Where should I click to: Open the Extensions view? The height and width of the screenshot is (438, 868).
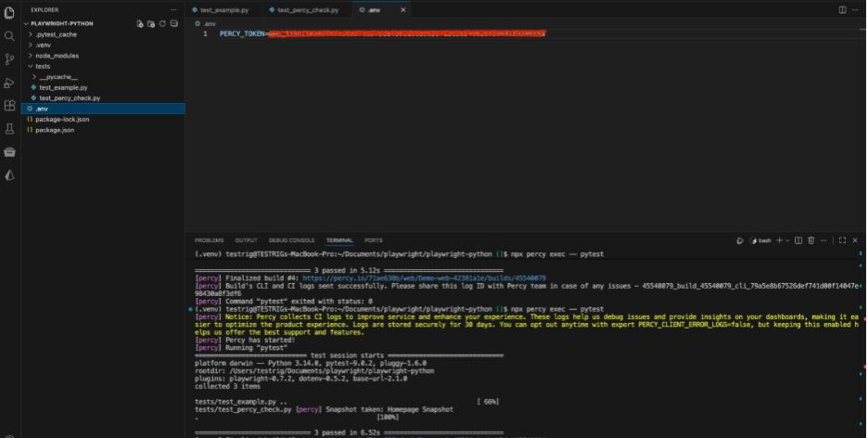click(10, 105)
